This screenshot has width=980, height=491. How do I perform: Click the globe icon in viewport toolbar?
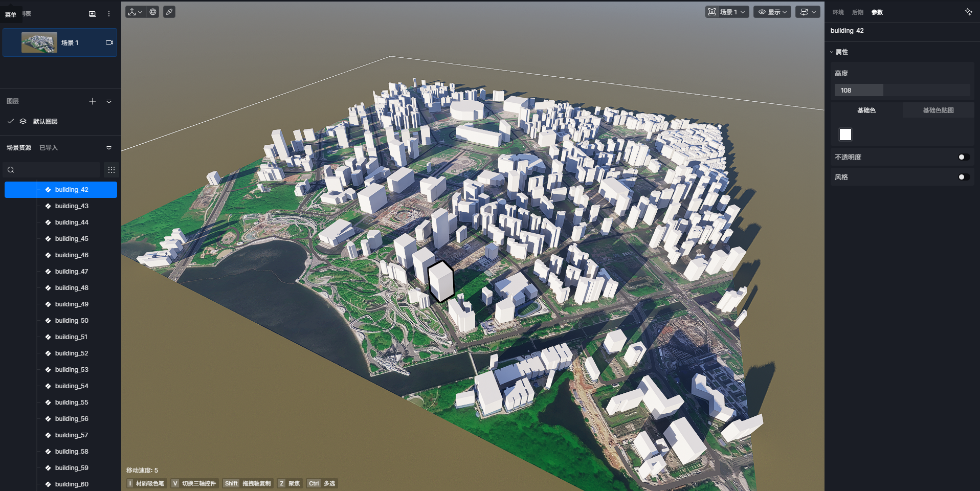pos(153,12)
